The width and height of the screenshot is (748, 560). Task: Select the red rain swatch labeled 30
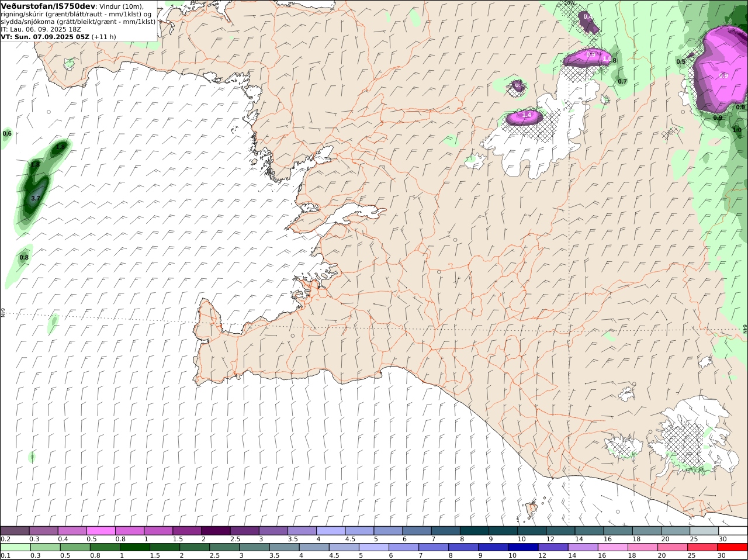pos(733,547)
